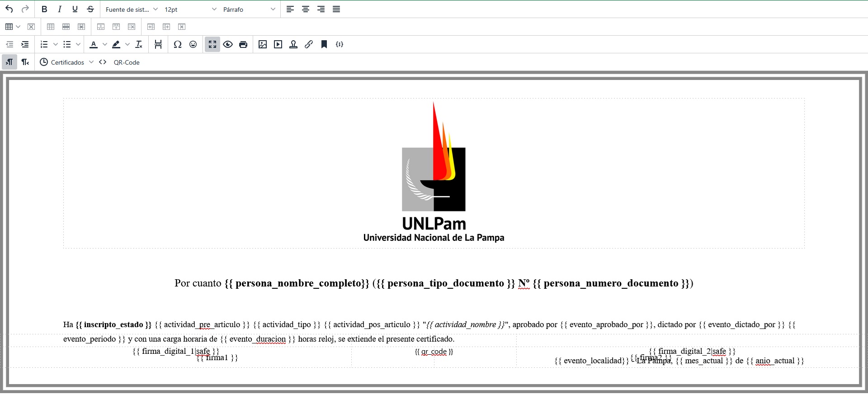Image resolution: width=868 pixels, height=399 pixels.
Task: Open table row properties
Action: pyautogui.click(x=66, y=27)
